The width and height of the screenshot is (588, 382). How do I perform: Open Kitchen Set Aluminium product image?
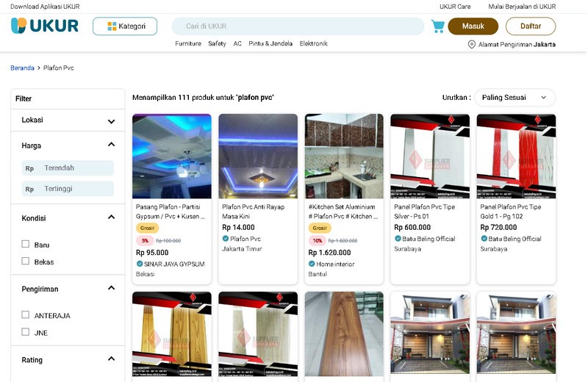coord(344,156)
